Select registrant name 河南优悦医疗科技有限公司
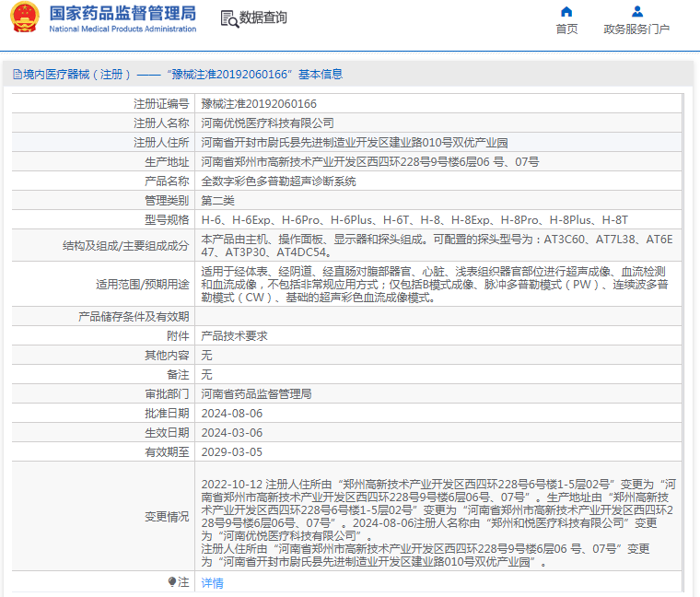The width and height of the screenshot is (700, 597). [x=267, y=123]
